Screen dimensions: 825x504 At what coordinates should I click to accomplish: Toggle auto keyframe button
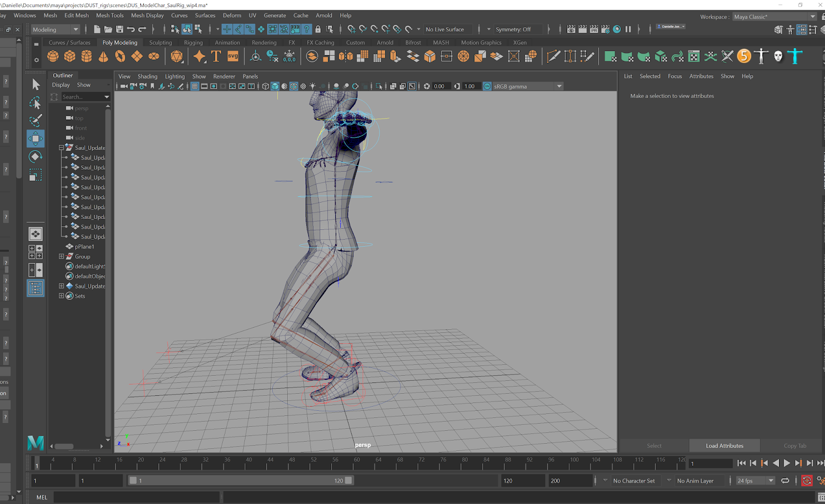coord(807,481)
